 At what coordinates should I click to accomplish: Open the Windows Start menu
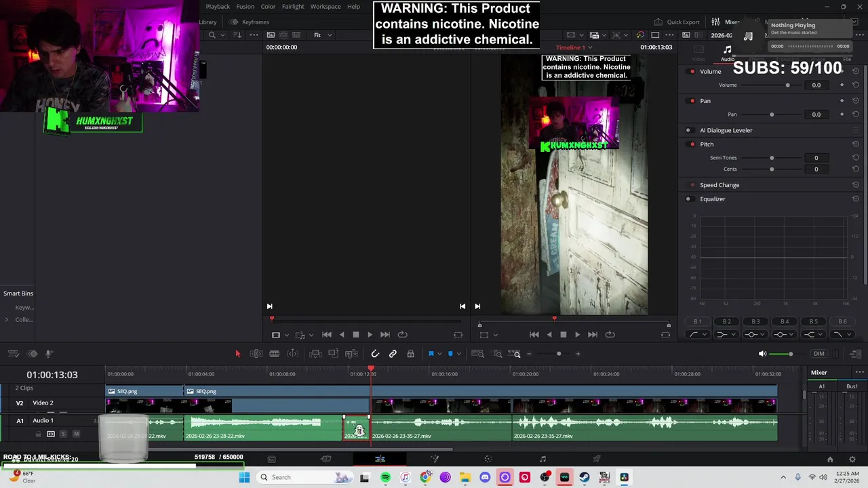244,477
